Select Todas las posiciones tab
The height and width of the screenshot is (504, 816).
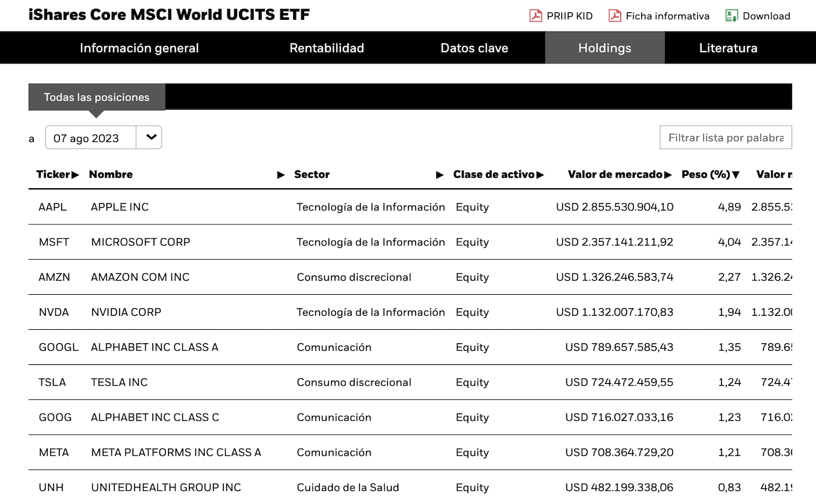click(97, 97)
